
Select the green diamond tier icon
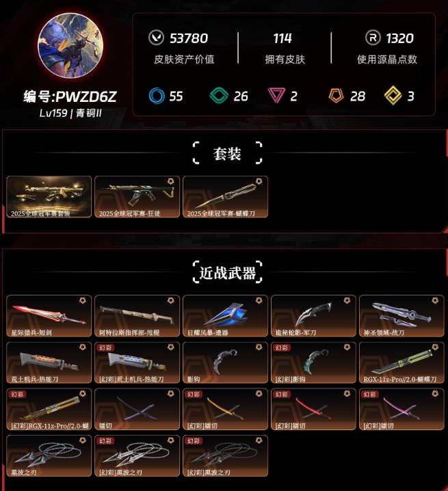(219, 96)
